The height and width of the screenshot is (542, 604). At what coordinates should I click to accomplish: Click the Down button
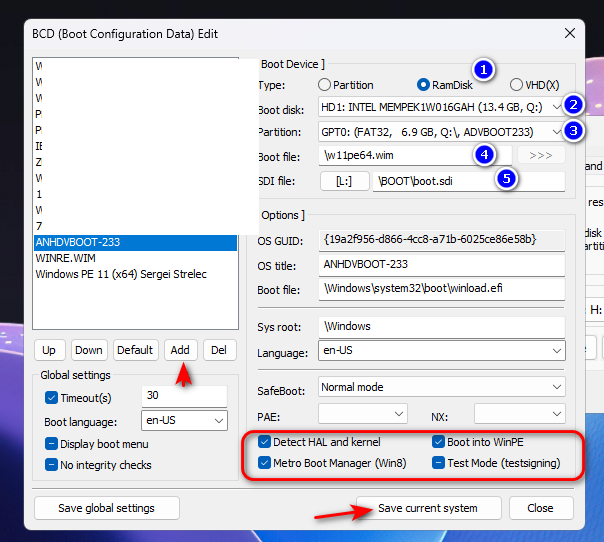[x=89, y=350]
